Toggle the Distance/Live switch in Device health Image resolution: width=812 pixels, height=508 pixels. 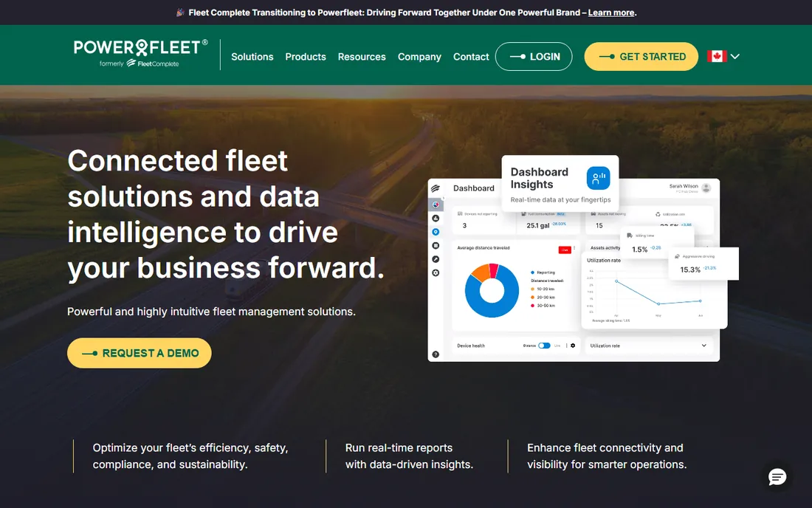[x=544, y=346]
